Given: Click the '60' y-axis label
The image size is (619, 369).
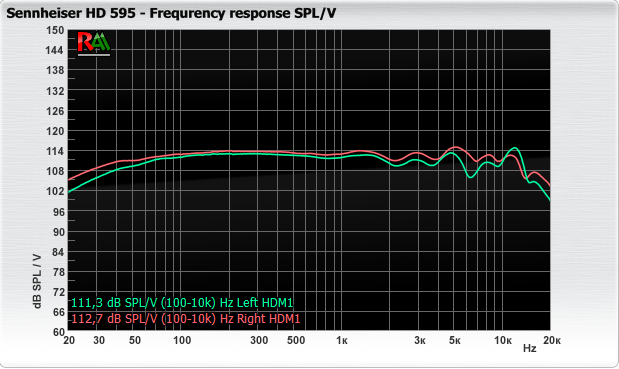Looking at the screenshot, I should click(x=58, y=332).
